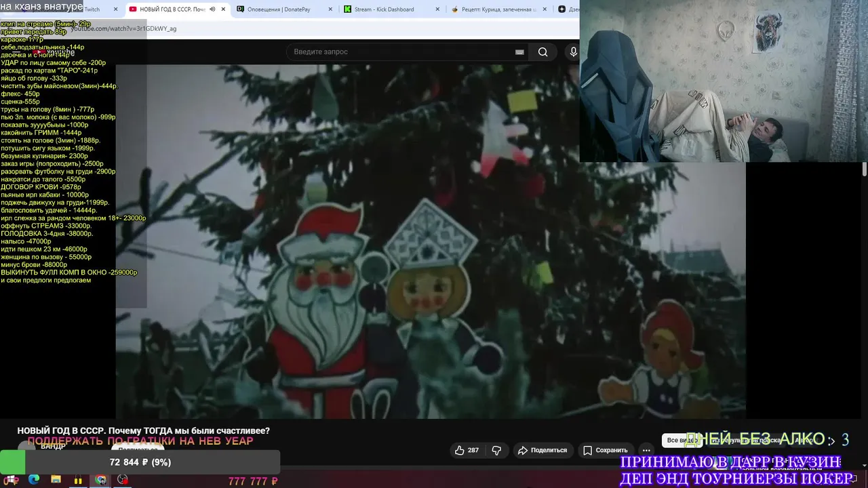Open the Chrome icon on the taskbar
Image resolution: width=868 pixels, height=488 pixels.
[100, 480]
